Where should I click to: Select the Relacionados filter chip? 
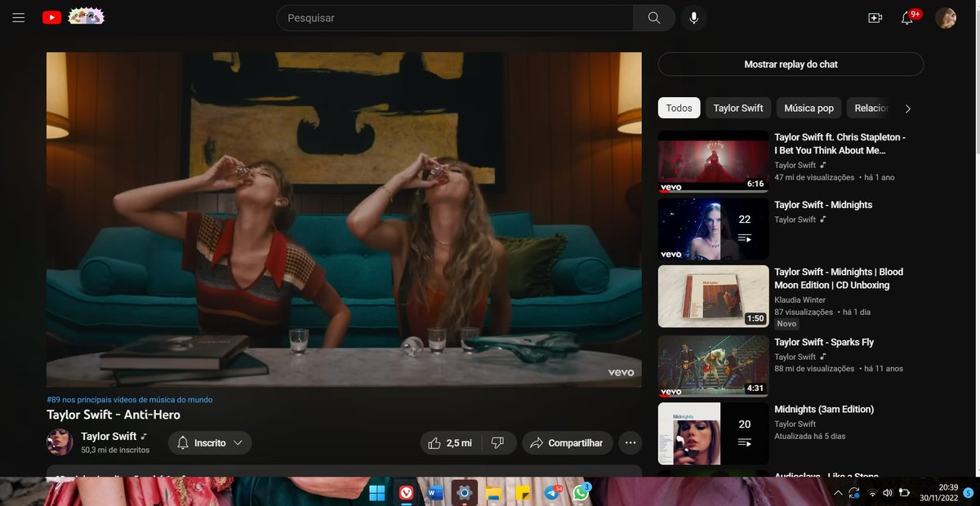click(870, 108)
